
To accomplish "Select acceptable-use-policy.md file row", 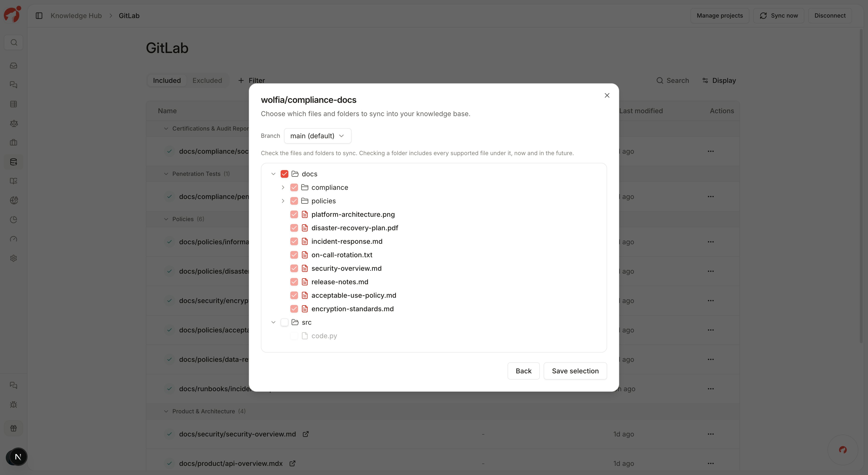I will tap(353, 296).
